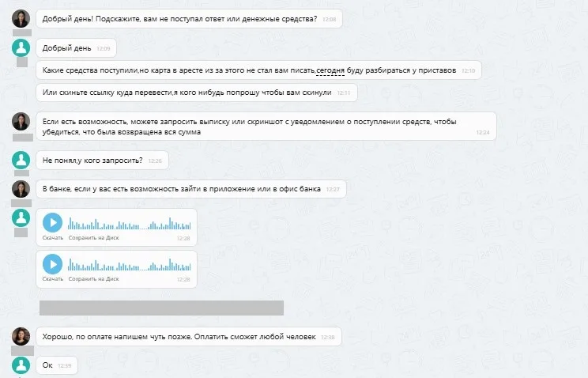Open woman's avatar beside 'Добрый день! Подскажите' message
This screenshot has height=378, width=588.
[x=21, y=18]
